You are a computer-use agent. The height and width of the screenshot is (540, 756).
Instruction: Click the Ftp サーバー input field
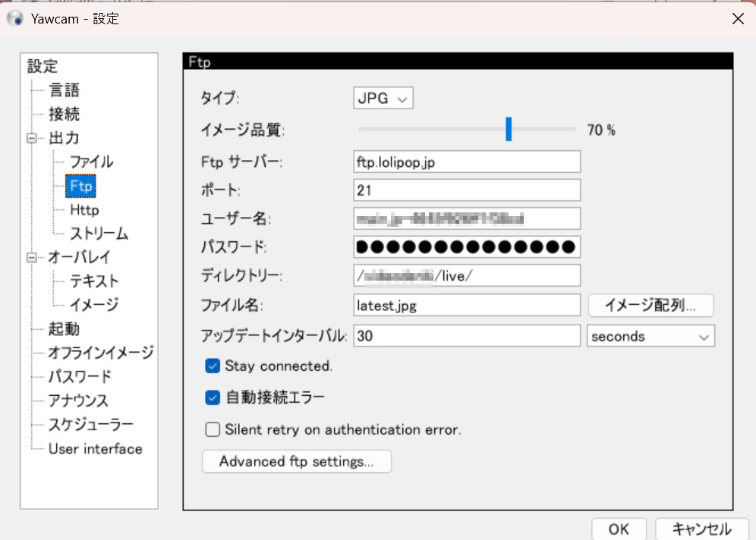pyautogui.click(x=466, y=162)
